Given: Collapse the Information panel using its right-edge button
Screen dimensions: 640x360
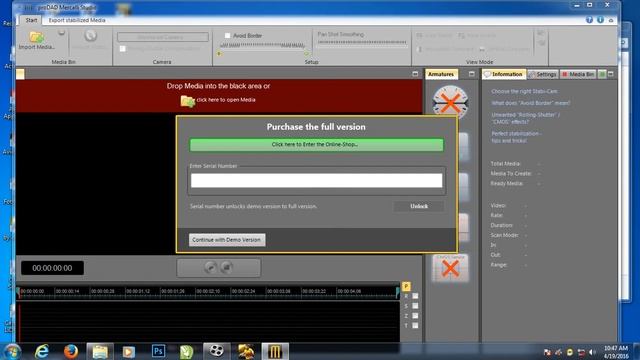Looking at the screenshot, I should coord(611,74).
